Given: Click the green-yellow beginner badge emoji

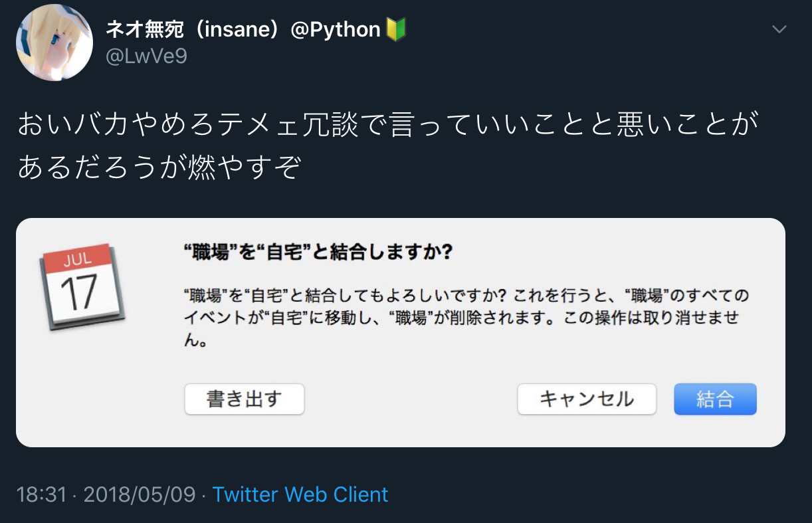Looking at the screenshot, I should tap(395, 29).
